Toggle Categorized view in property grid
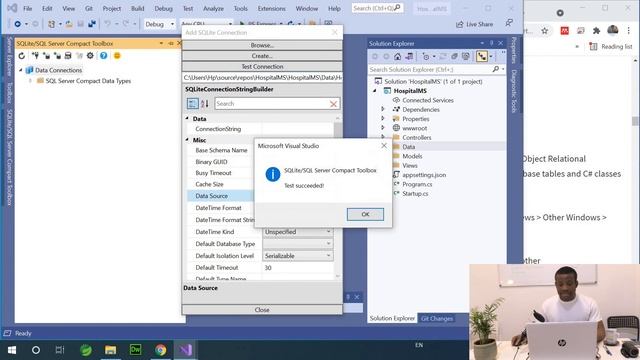Viewport: 640px width, 360px height. coord(192,104)
